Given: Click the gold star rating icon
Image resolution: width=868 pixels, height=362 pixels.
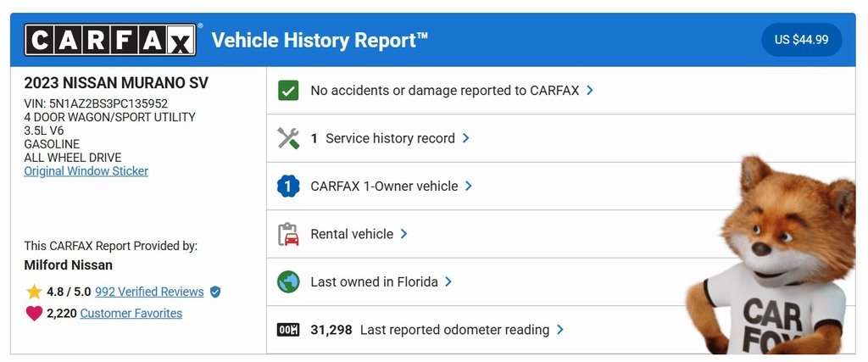Looking at the screenshot, I should 34,292.
